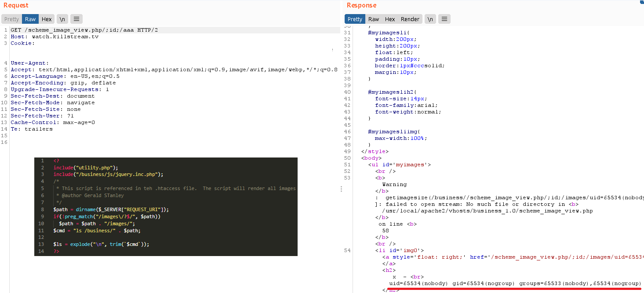Click the 'Response' panel heading
Image resolution: width=644 pixels, height=293 pixels.
[x=361, y=5]
